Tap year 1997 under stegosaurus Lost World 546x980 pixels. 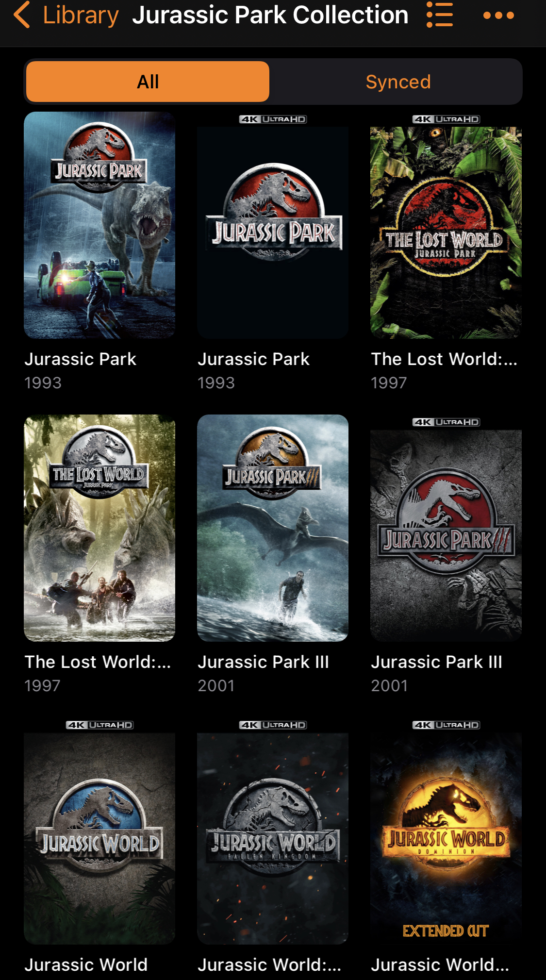(x=43, y=686)
